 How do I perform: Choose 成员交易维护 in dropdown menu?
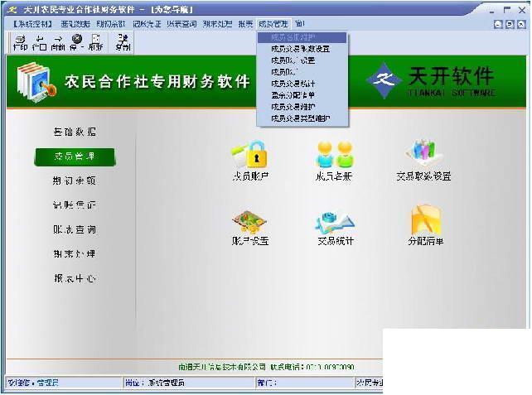tap(302, 107)
